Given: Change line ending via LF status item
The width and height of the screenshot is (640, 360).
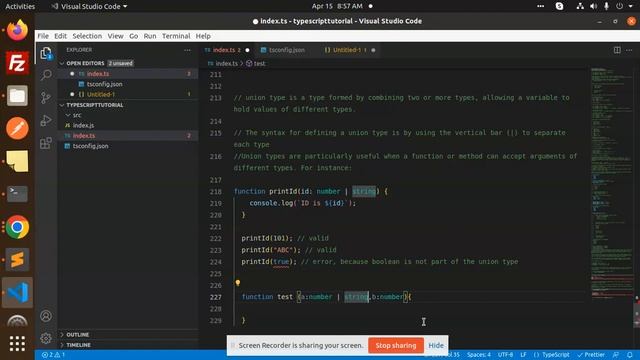Looking at the screenshot, I should 523,355.
